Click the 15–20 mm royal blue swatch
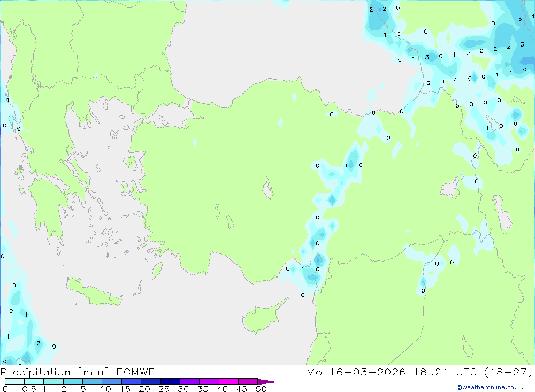The height and width of the screenshot is (392, 535). (132, 381)
